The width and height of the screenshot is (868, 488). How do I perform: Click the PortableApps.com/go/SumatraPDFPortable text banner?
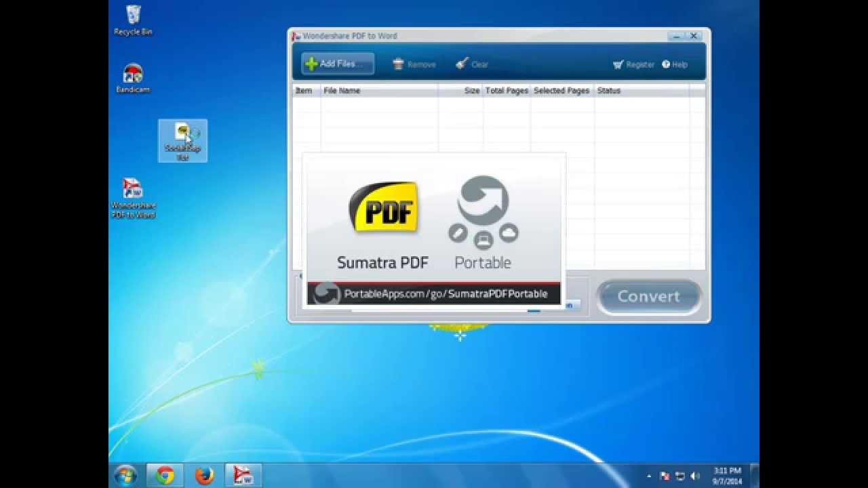(x=446, y=293)
